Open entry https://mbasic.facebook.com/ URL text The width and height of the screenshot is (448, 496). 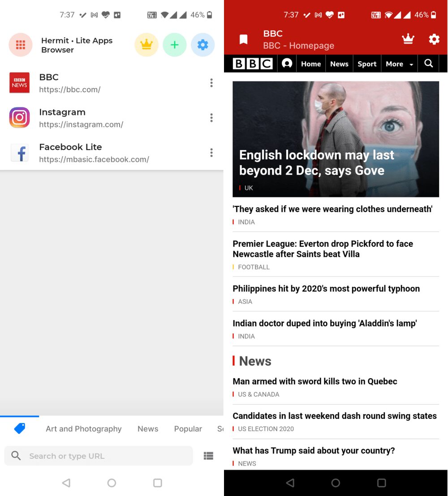tap(94, 159)
